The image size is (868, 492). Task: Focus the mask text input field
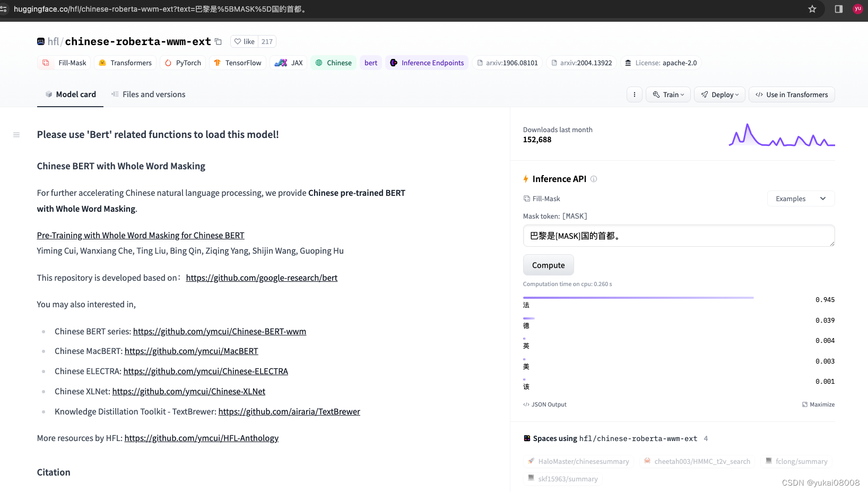pos(679,236)
